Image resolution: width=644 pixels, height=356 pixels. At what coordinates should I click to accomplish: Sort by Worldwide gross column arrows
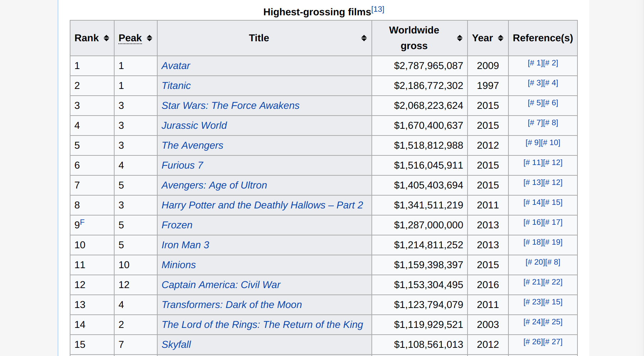tap(460, 38)
